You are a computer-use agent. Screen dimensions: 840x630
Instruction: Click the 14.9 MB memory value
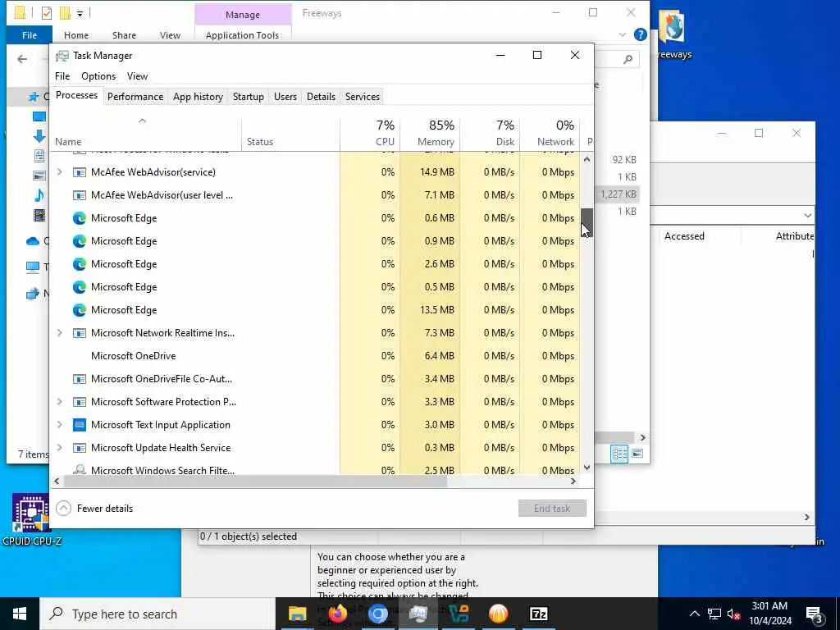click(436, 172)
